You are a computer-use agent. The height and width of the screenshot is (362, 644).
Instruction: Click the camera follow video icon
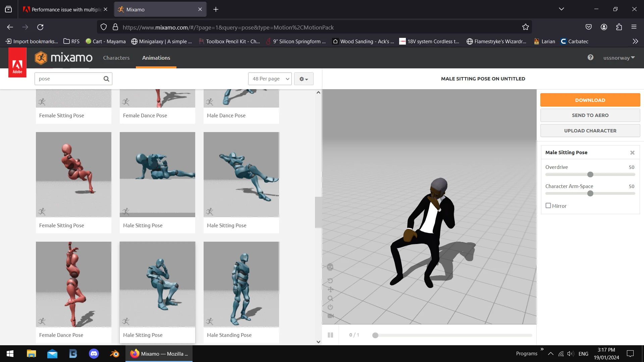pyautogui.click(x=330, y=316)
